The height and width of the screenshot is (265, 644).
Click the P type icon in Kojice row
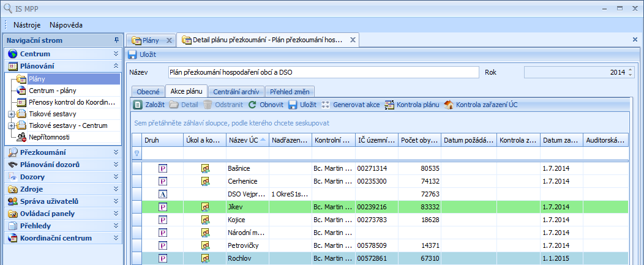[163, 219]
